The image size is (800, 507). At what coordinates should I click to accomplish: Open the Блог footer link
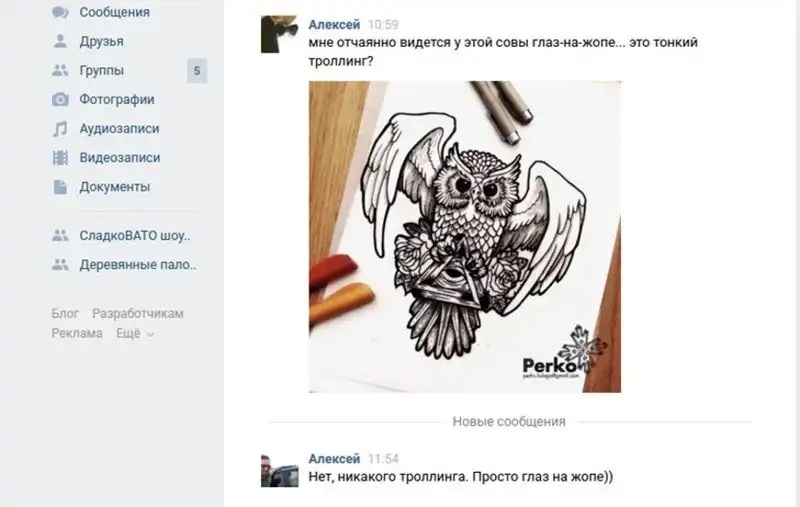(65, 314)
